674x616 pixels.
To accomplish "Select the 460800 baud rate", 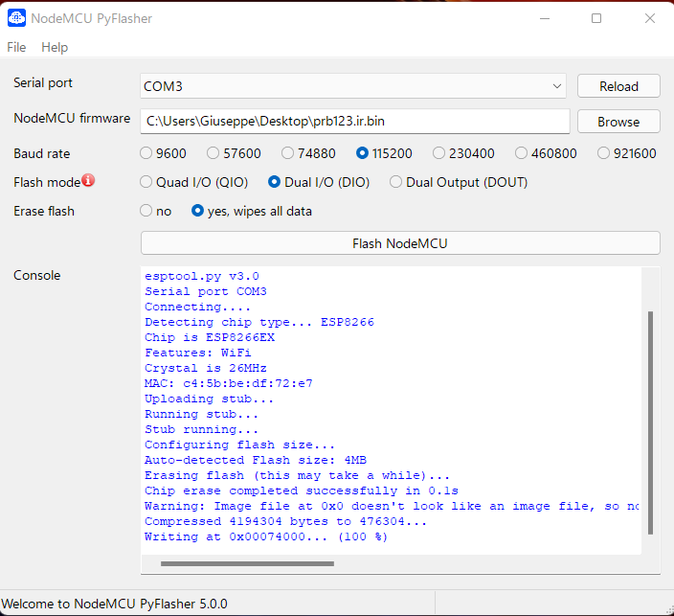I will [x=546, y=153].
